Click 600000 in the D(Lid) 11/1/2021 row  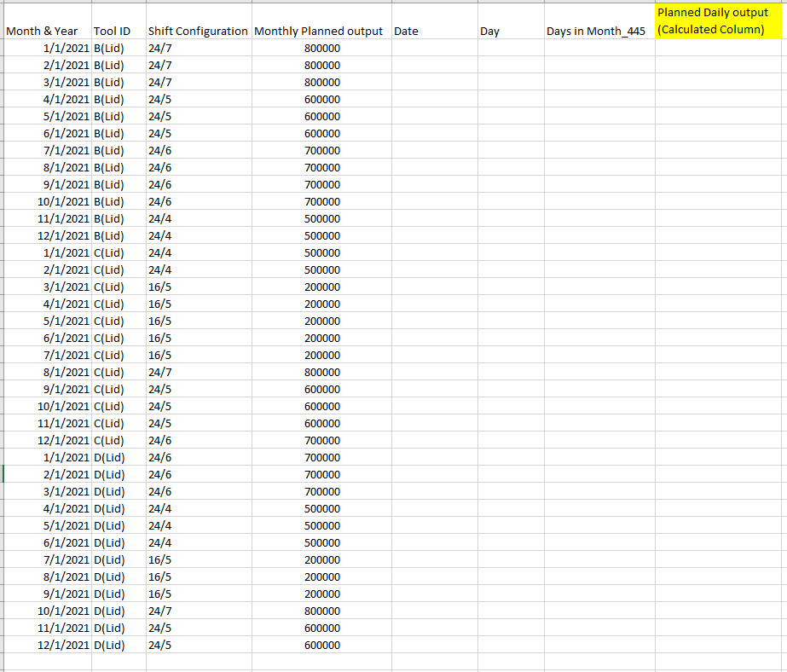[321, 629]
